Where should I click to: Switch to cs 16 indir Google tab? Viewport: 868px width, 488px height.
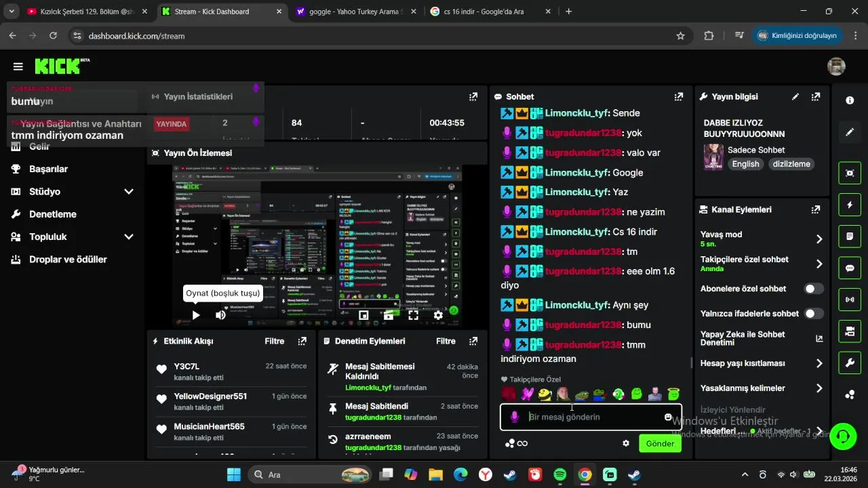point(492,12)
